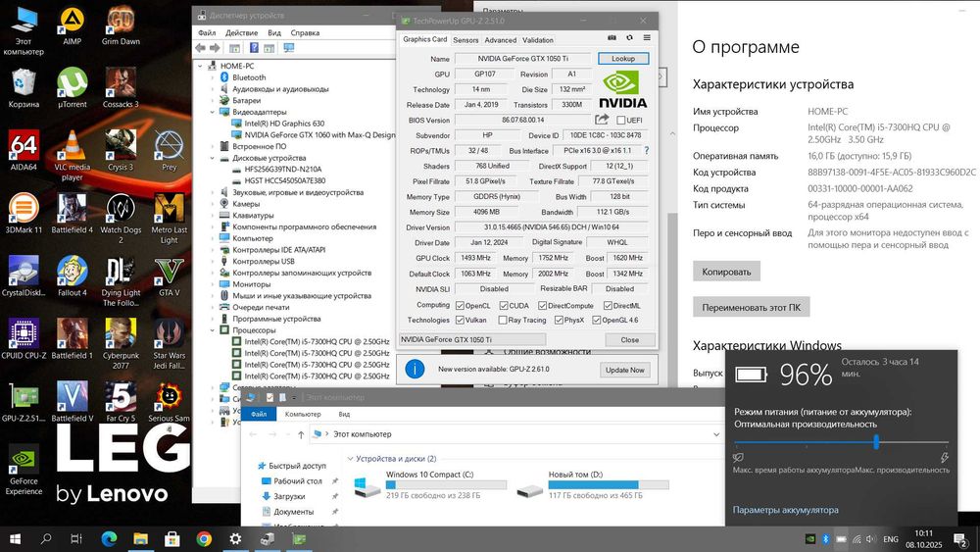Open the Cyberpunk 2077 desktop icon
The height and width of the screenshot is (552, 980).
point(121,343)
